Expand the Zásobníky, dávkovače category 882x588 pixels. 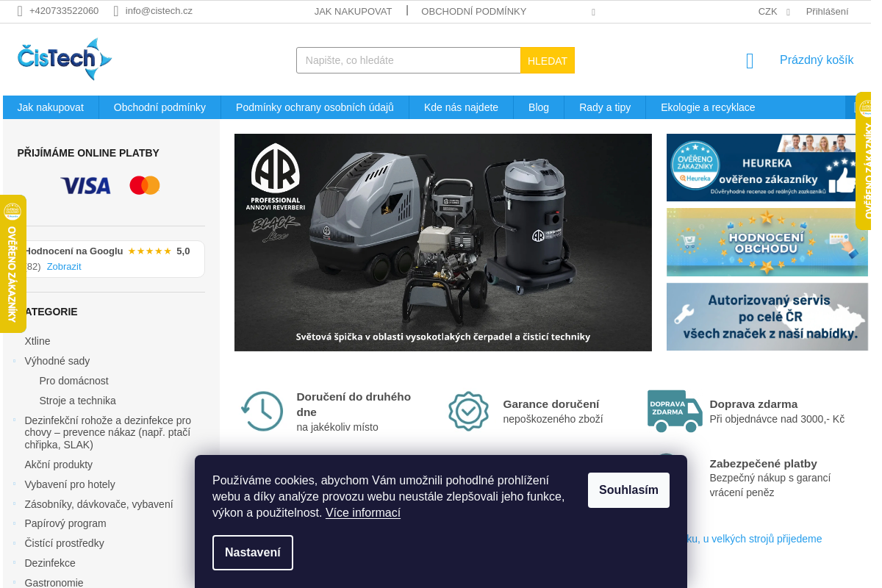[14, 504]
